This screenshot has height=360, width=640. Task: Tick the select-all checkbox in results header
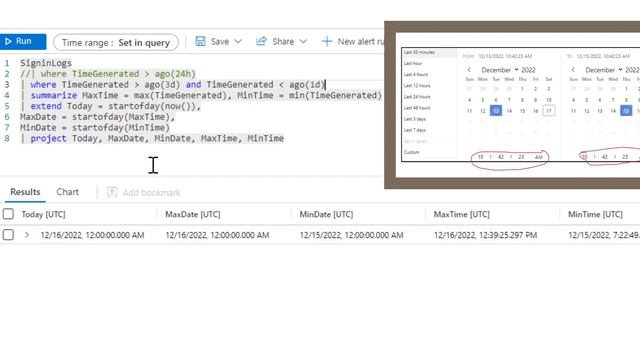tap(8, 214)
